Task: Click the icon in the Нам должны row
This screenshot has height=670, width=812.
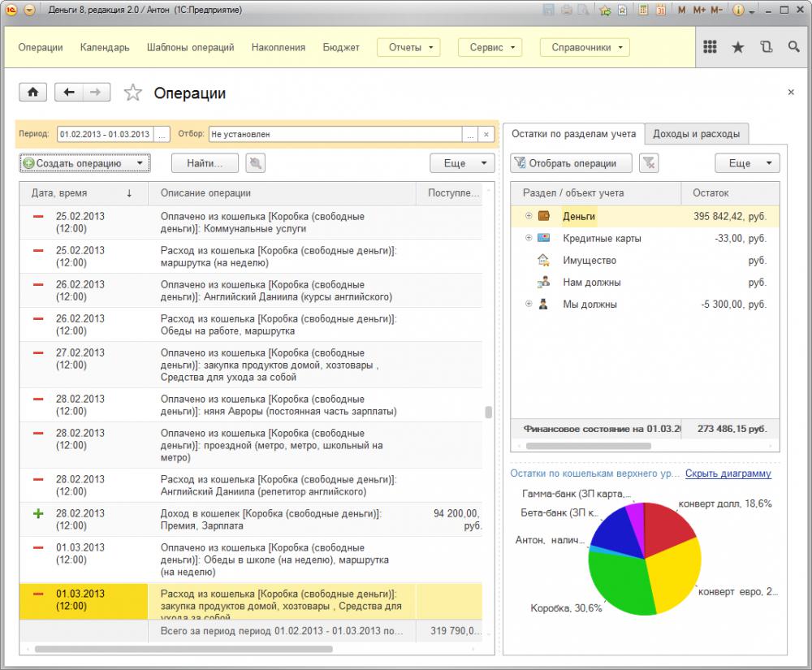Action: (543, 282)
